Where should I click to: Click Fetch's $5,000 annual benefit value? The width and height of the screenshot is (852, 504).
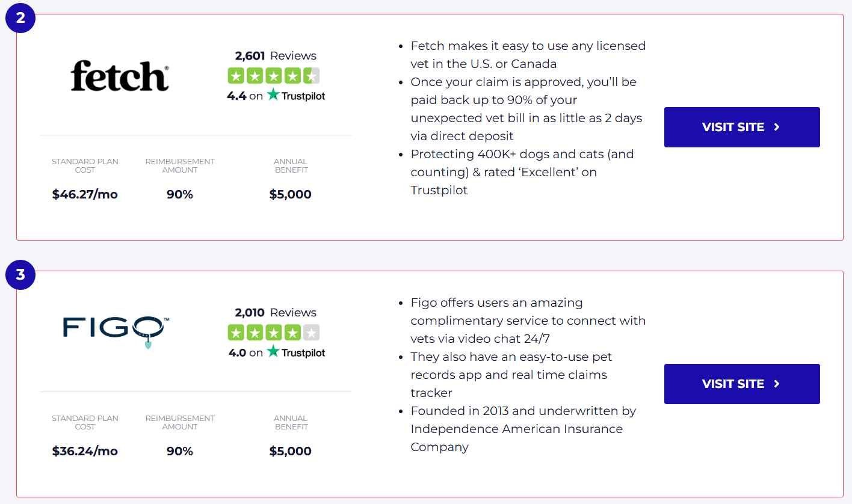[x=291, y=194]
